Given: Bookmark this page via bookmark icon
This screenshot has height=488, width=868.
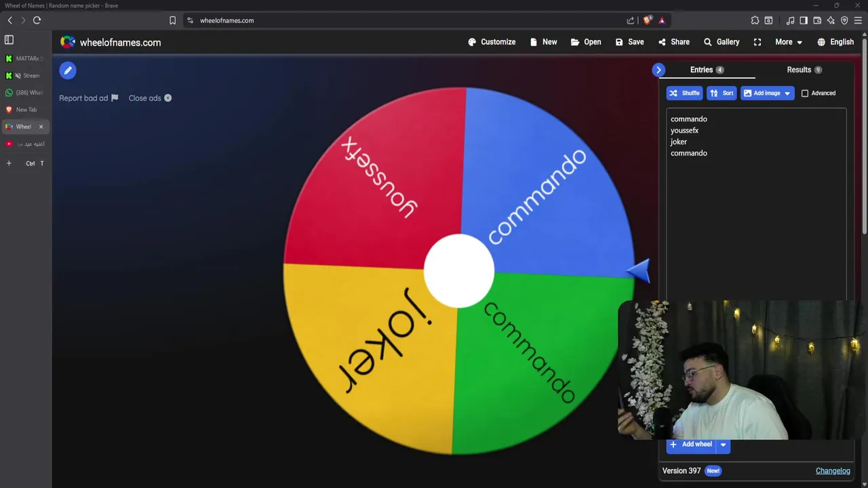Looking at the screenshot, I should click(172, 20).
